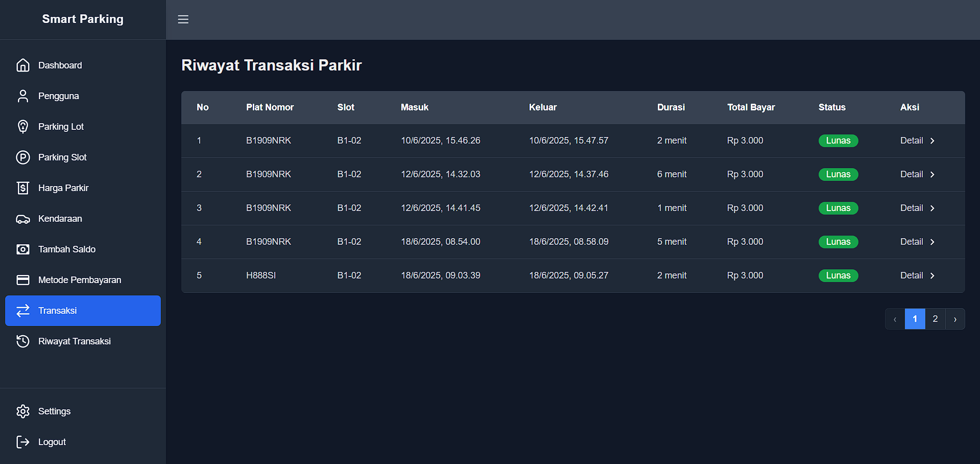This screenshot has height=464, width=980.
Task: Click the Parking Slot P icon
Action: [x=23, y=157]
